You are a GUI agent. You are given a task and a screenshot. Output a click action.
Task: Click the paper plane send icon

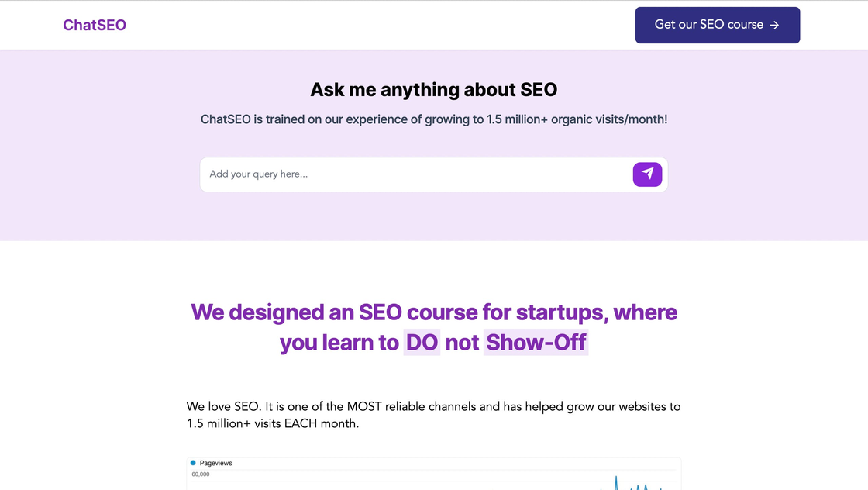[647, 174]
